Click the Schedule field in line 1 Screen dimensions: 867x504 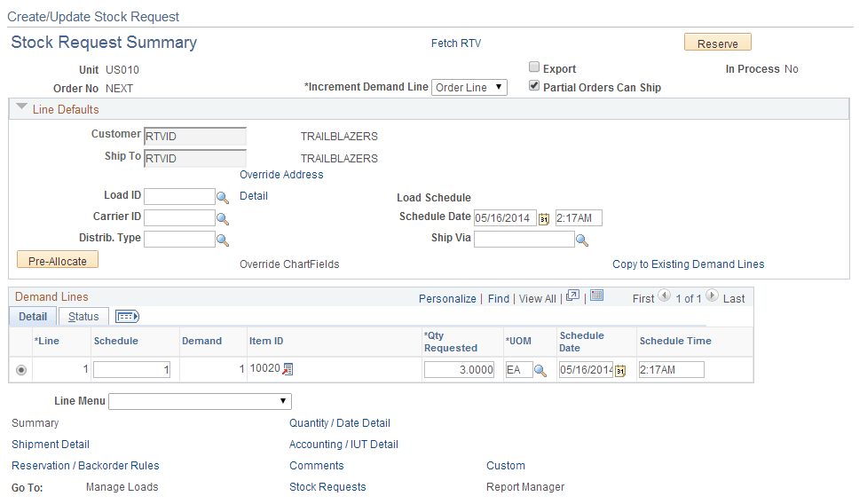(x=131, y=370)
